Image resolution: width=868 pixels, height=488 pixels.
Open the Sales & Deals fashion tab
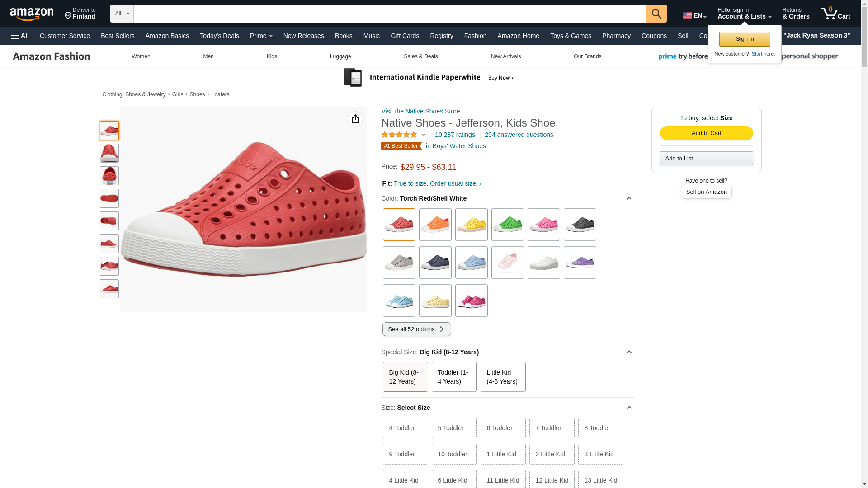pos(420,56)
